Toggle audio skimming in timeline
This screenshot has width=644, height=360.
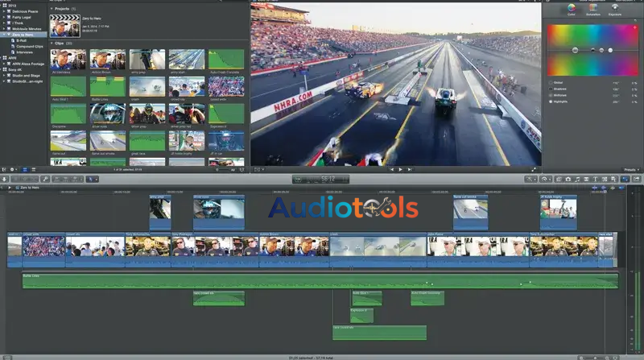click(603, 188)
